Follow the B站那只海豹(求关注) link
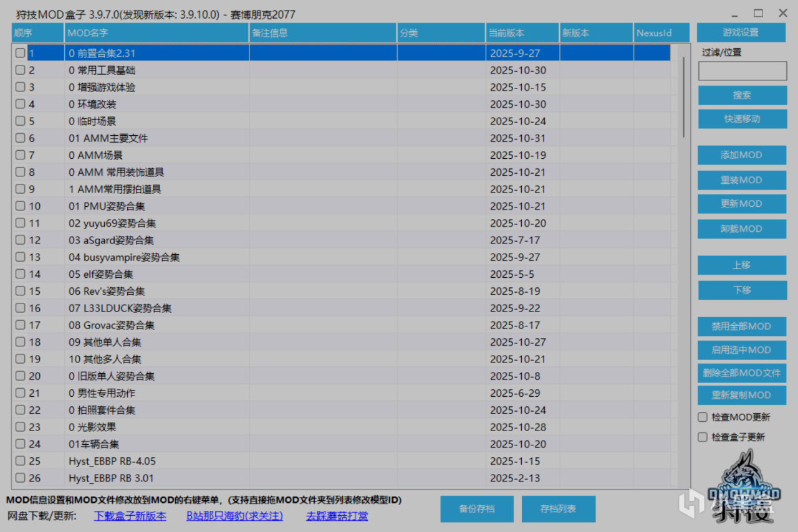This screenshot has height=532, width=798. pyautogui.click(x=235, y=516)
